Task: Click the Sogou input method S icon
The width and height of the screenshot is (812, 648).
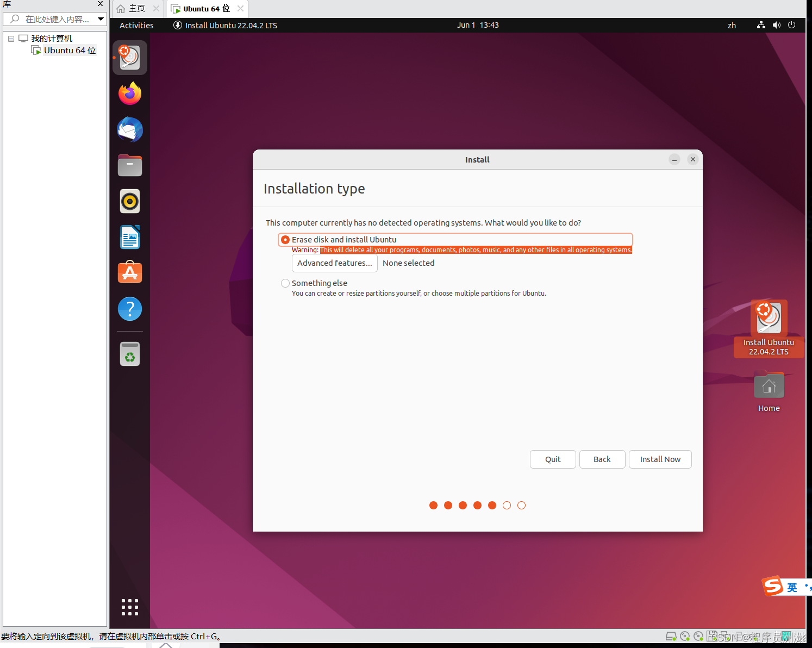Action: tap(773, 586)
